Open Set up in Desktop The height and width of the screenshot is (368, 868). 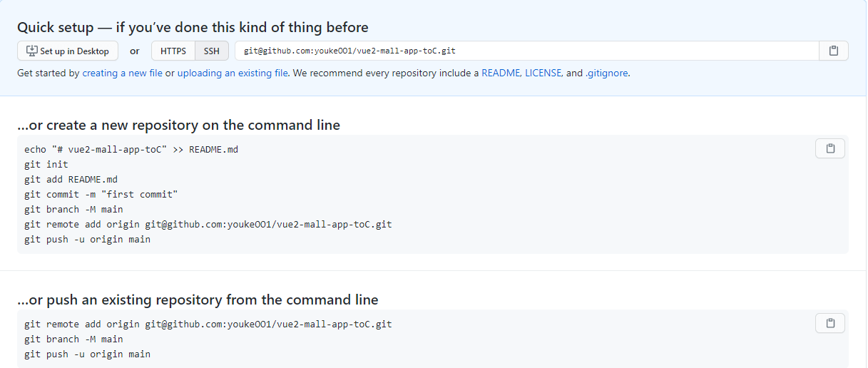[x=68, y=51]
